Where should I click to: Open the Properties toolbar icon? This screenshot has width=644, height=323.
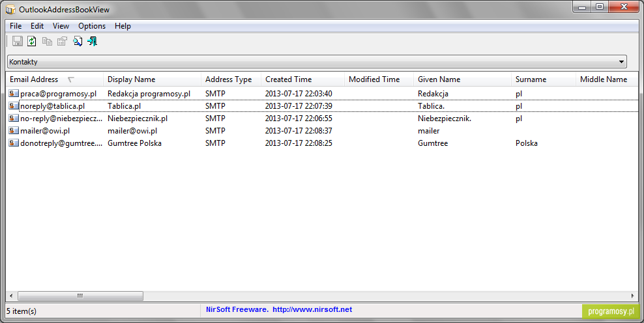point(62,41)
